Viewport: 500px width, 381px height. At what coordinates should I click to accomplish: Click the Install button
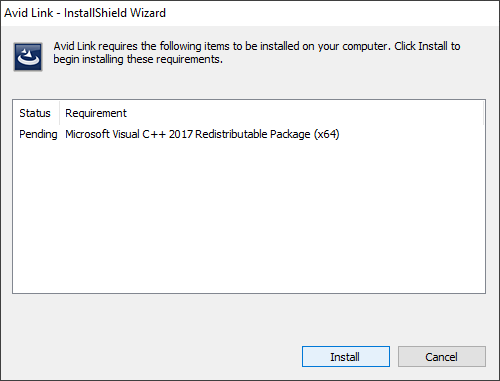346,357
